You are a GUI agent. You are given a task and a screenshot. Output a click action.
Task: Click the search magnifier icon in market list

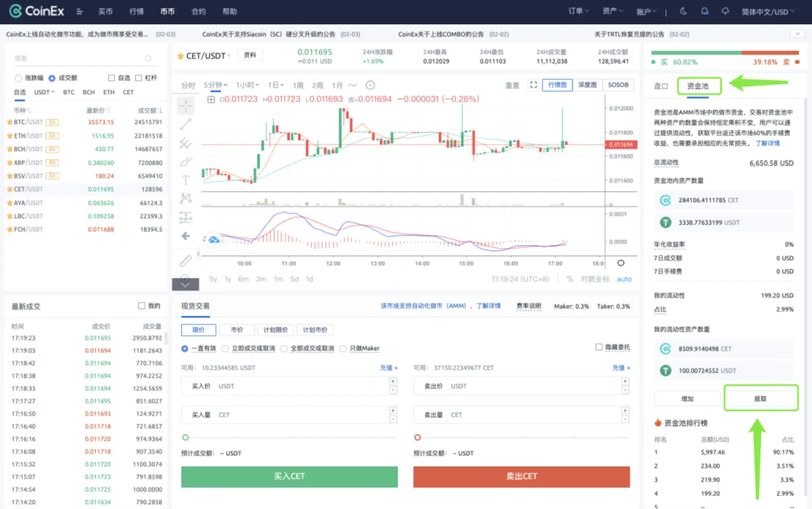tap(148, 58)
